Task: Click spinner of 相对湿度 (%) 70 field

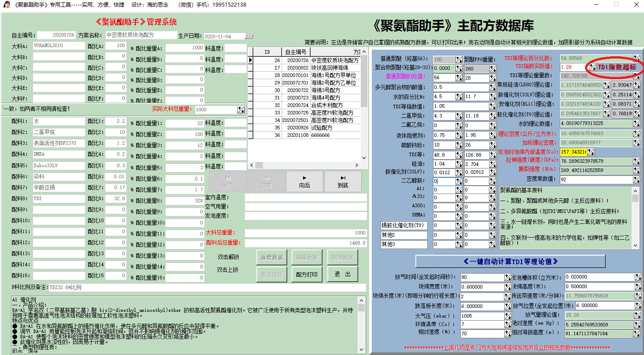Action: click(508, 334)
